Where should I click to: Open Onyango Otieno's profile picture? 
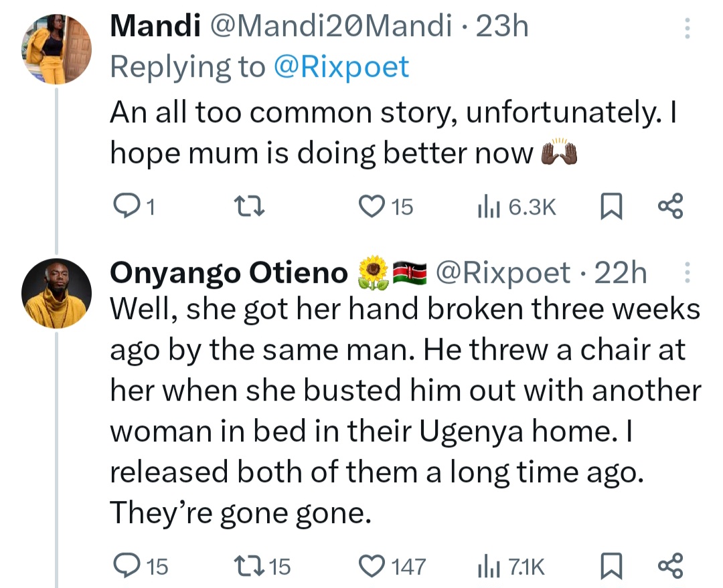(56, 291)
